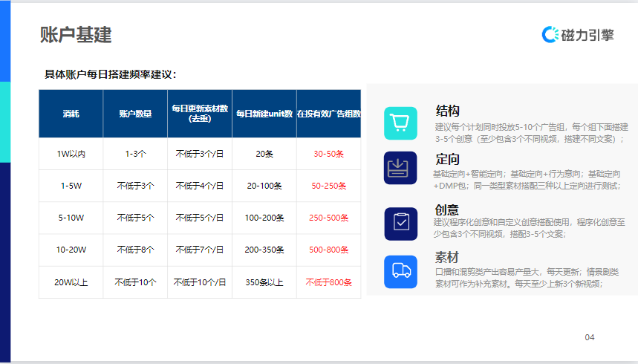
Task: Click the red 500-800条 cell
Action: point(329,250)
